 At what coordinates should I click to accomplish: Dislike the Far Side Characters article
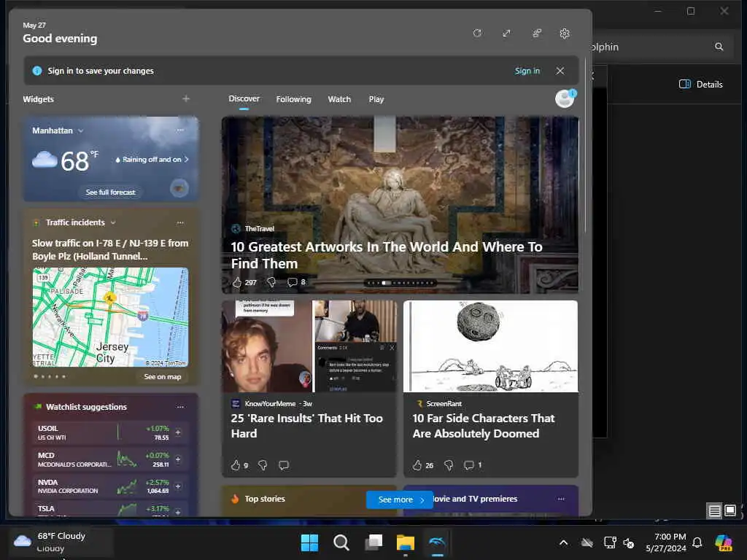pyautogui.click(x=449, y=465)
